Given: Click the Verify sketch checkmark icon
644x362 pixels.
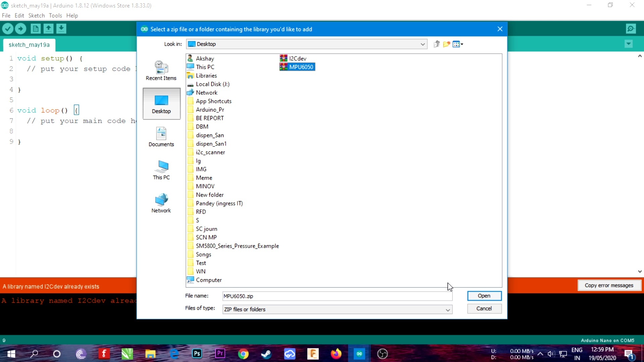Looking at the screenshot, I should [x=8, y=29].
